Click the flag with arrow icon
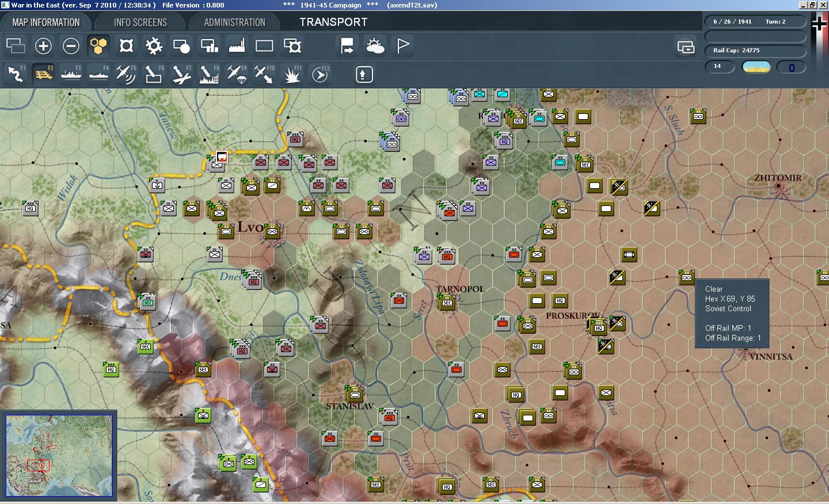The height and width of the screenshot is (504, 829). tap(347, 46)
